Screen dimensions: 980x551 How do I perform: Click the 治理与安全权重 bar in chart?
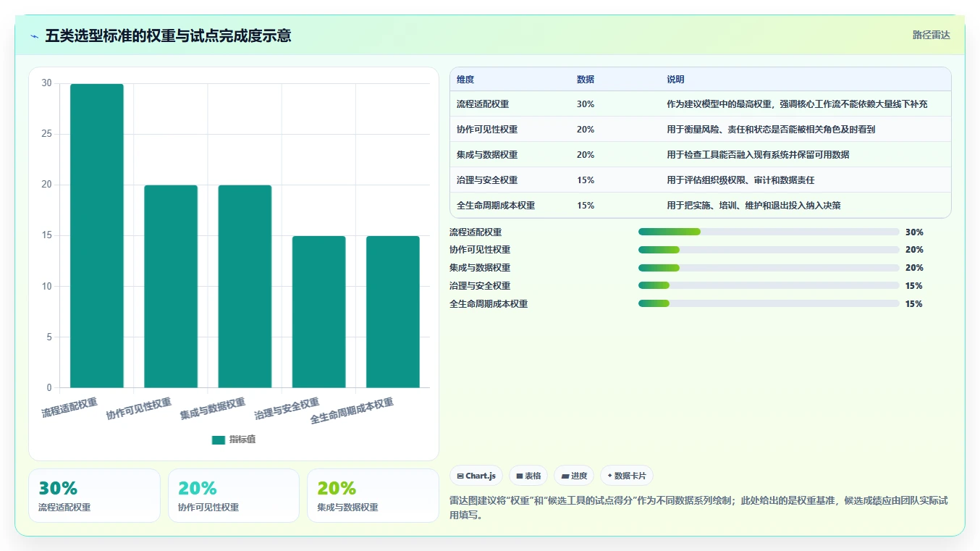(x=319, y=311)
